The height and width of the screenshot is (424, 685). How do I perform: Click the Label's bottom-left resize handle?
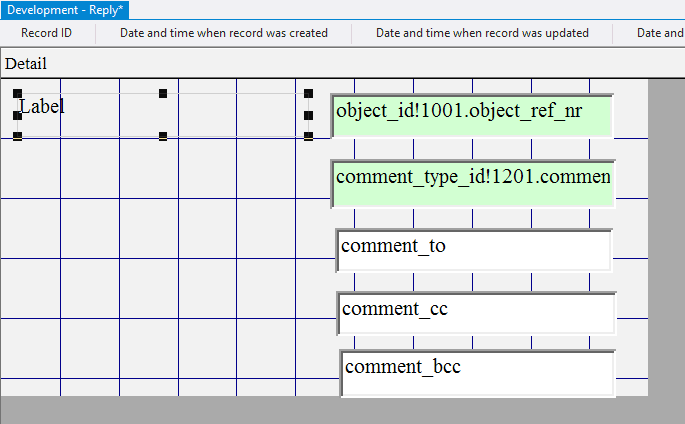(18, 136)
